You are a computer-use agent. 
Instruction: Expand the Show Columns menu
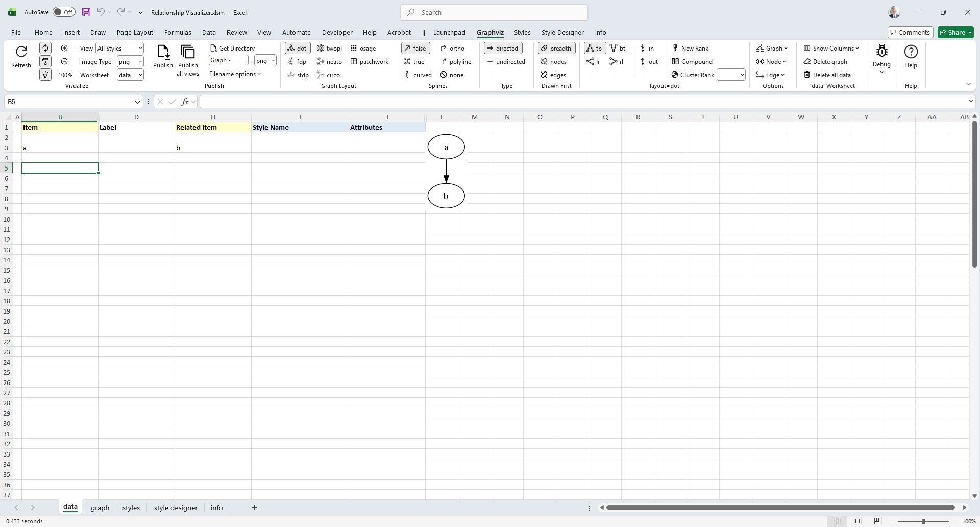click(x=831, y=49)
